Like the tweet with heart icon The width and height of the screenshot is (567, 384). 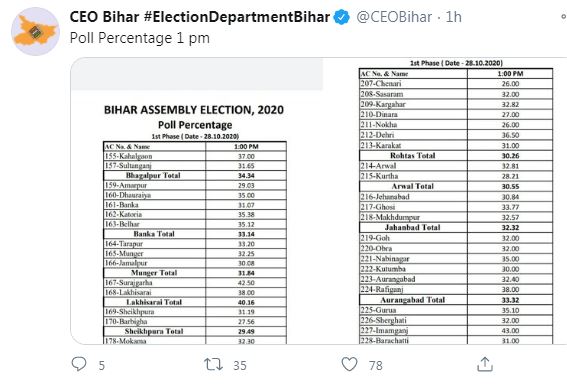pos(349,364)
